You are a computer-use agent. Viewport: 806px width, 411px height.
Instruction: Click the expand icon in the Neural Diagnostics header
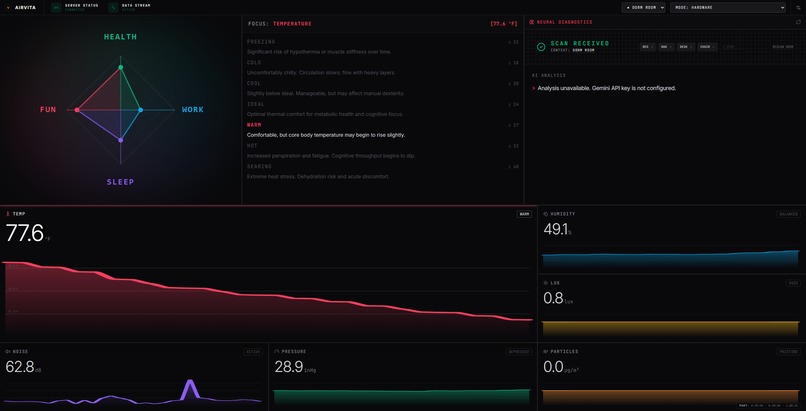point(798,22)
